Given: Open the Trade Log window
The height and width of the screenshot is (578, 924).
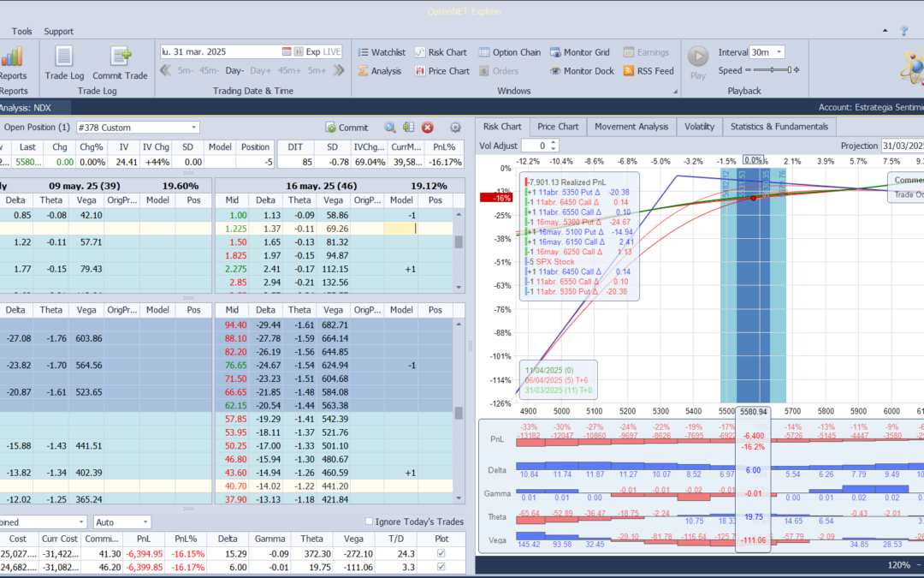Looking at the screenshot, I should 64,63.
